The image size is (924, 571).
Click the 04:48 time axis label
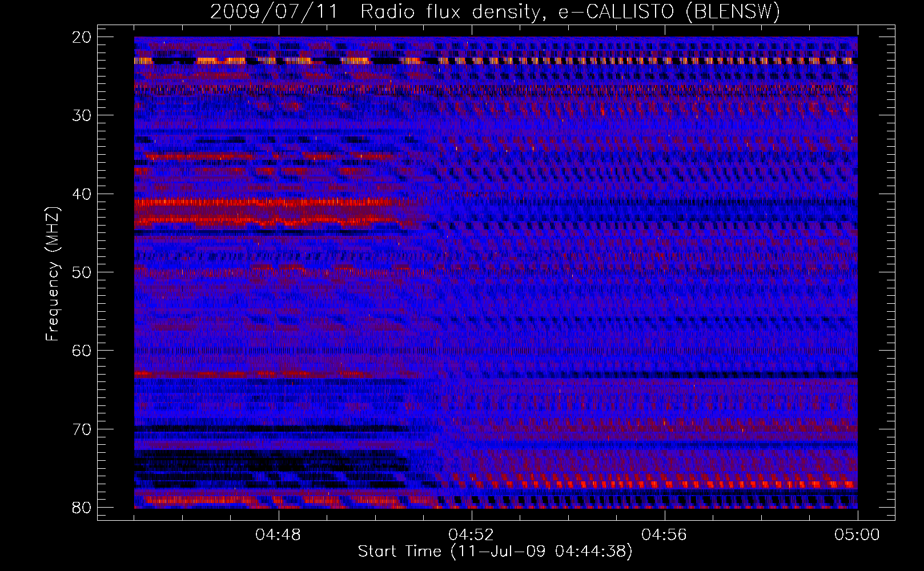click(x=278, y=535)
